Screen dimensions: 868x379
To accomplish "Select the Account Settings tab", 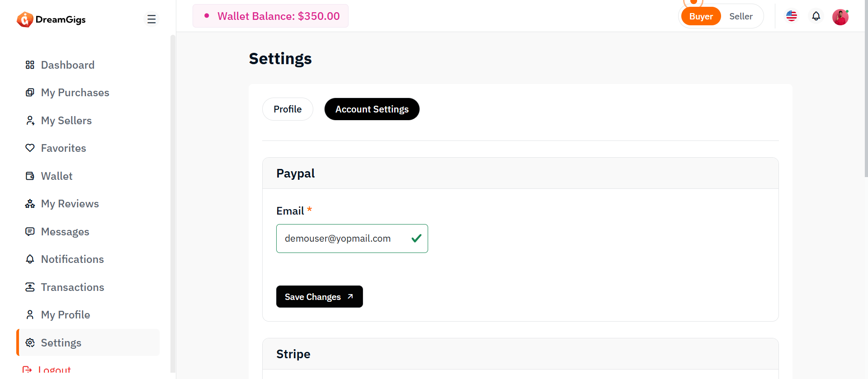I will click(372, 109).
